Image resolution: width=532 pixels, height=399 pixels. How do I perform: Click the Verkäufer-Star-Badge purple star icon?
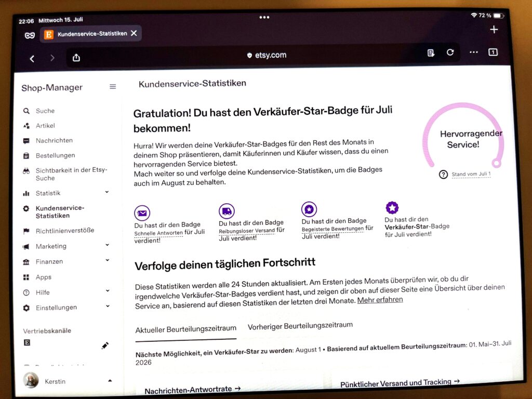point(392,208)
